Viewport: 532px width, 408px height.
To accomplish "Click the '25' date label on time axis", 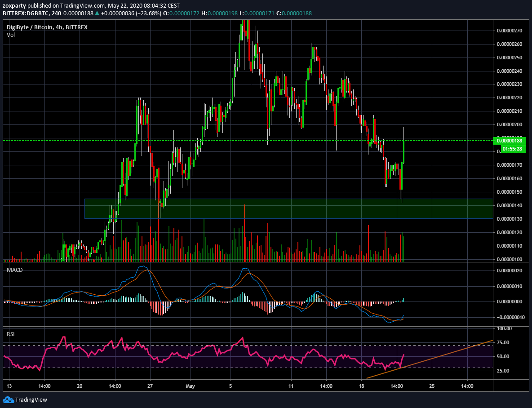I will coord(432,386).
